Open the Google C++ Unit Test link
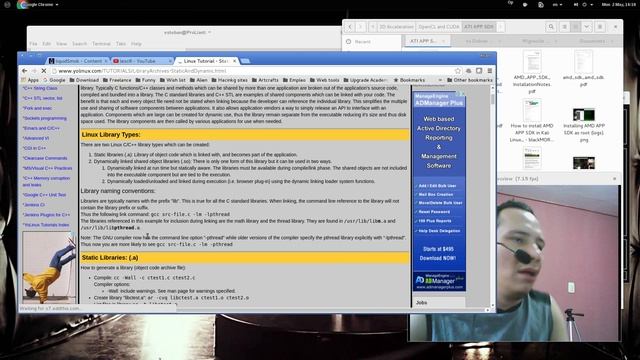This screenshot has height=360, width=640. coord(44,195)
